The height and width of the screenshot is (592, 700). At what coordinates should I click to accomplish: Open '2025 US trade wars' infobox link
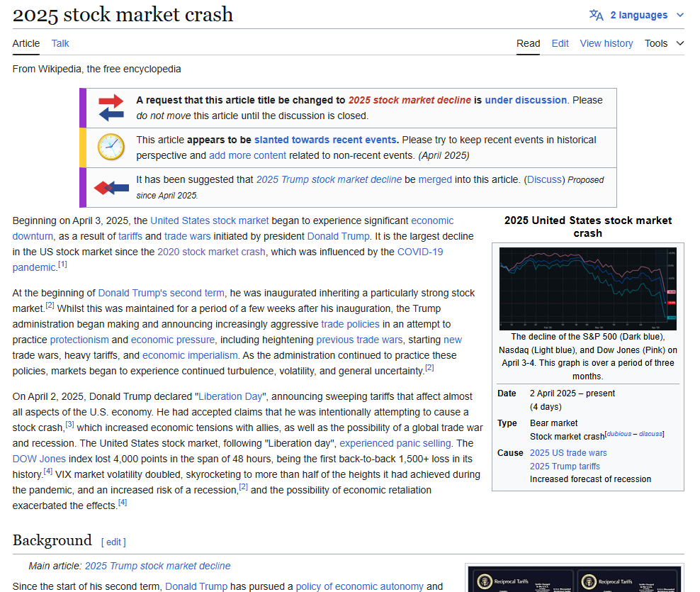click(x=568, y=453)
